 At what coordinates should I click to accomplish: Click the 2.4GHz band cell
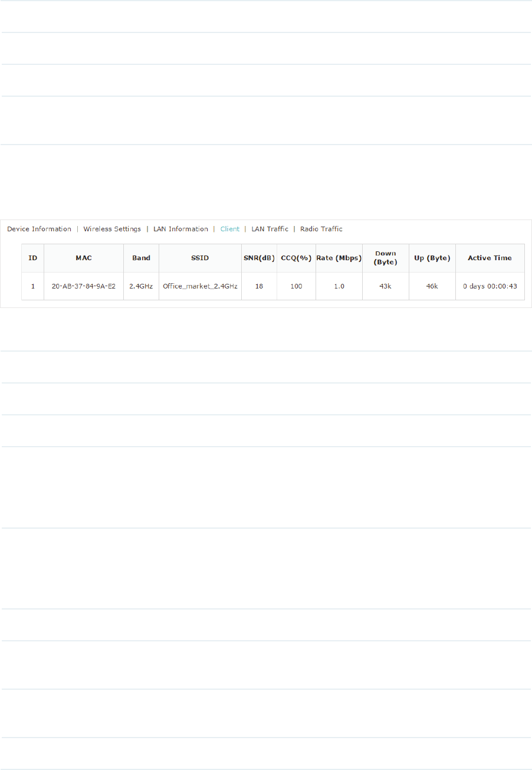pyautogui.click(x=142, y=286)
